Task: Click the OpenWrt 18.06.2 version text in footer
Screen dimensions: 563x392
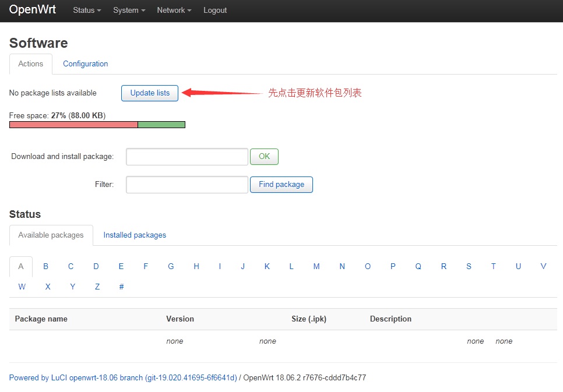Action: [305, 377]
